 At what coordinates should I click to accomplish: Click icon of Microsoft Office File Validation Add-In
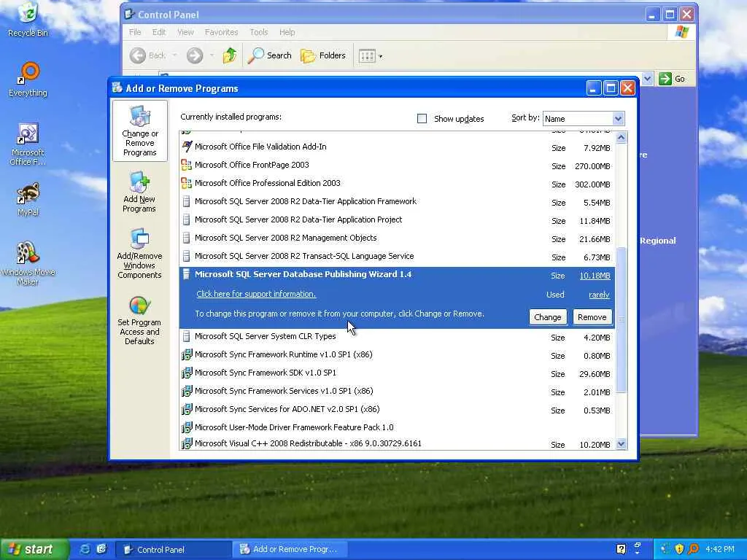(x=187, y=147)
